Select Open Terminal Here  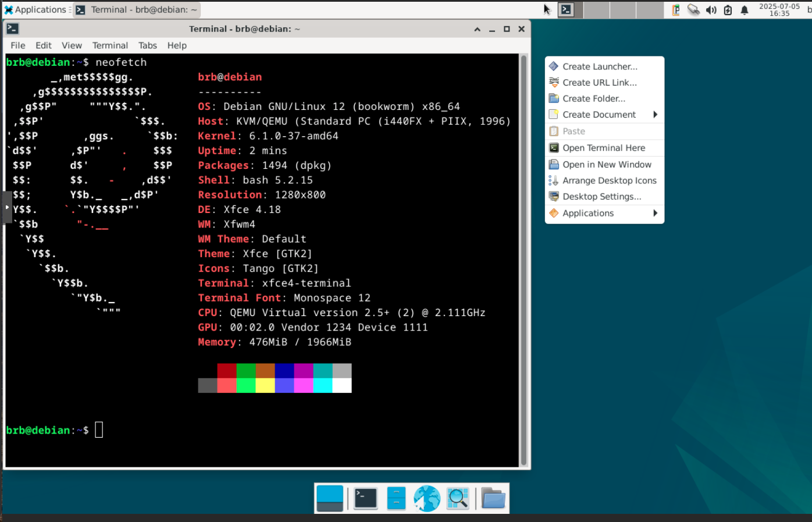(x=604, y=148)
